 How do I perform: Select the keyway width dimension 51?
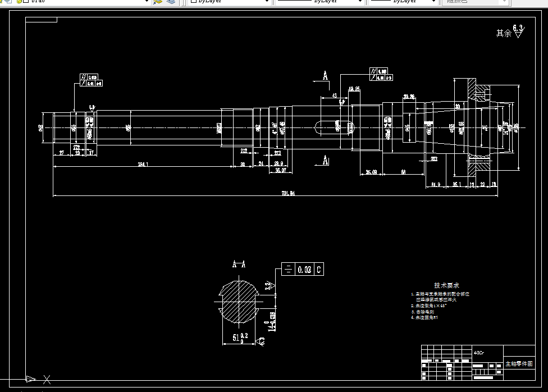coord(240,338)
